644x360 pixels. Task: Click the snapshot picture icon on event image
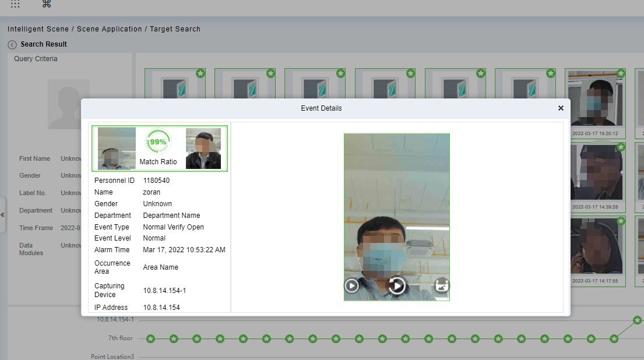[441, 285]
